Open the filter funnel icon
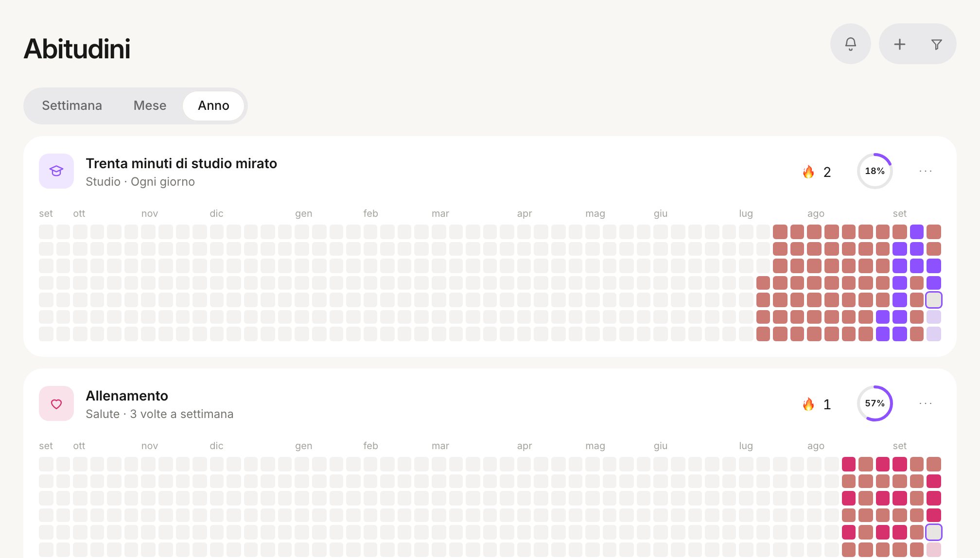This screenshot has height=558, width=980. tap(936, 44)
